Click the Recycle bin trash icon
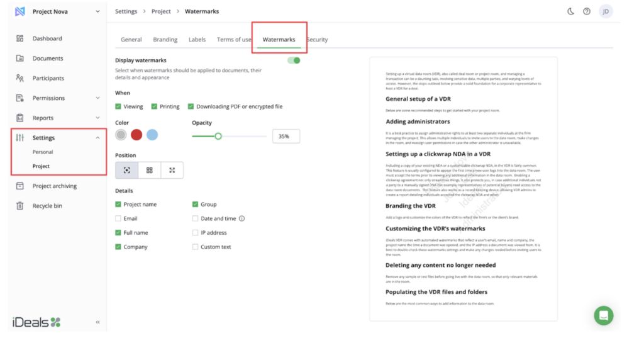This screenshot has width=644, height=338. [x=19, y=206]
